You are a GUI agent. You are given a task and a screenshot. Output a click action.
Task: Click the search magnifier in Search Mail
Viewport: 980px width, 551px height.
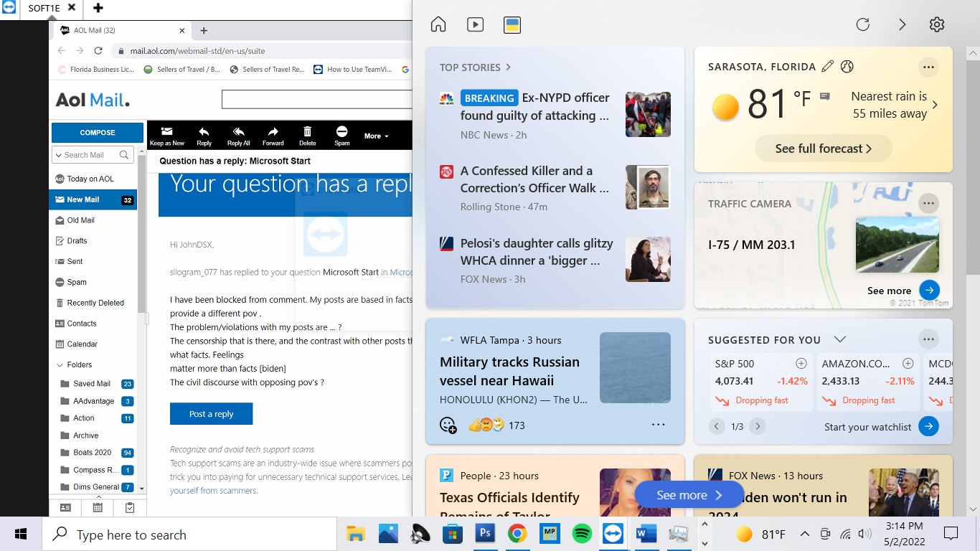(124, 154)
